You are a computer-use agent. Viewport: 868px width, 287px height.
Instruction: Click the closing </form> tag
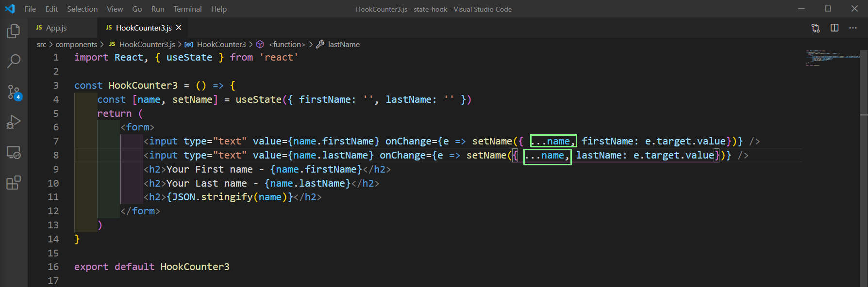[140, 211]
